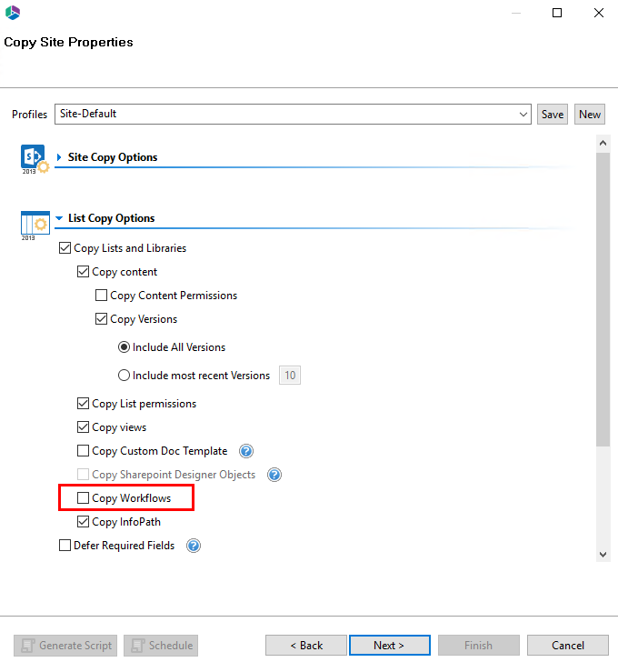Collapse the List Copy Options section
The width and height of the screenshot is (618, 672).
click(59, 218)
